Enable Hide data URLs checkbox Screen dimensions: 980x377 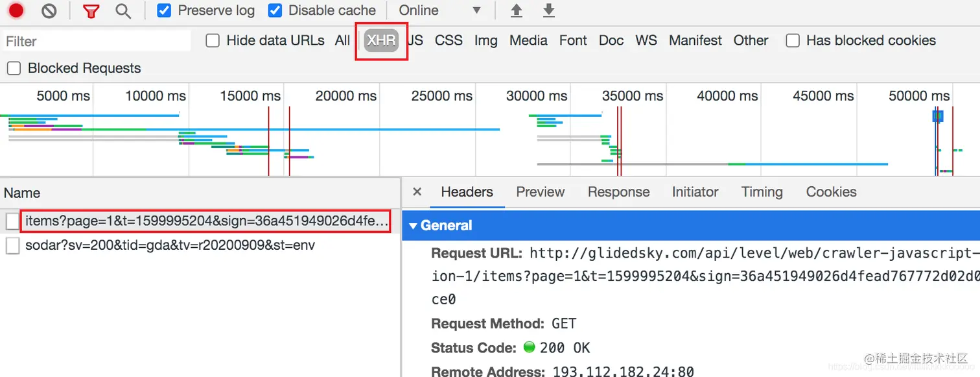click(x=213, y=40)
